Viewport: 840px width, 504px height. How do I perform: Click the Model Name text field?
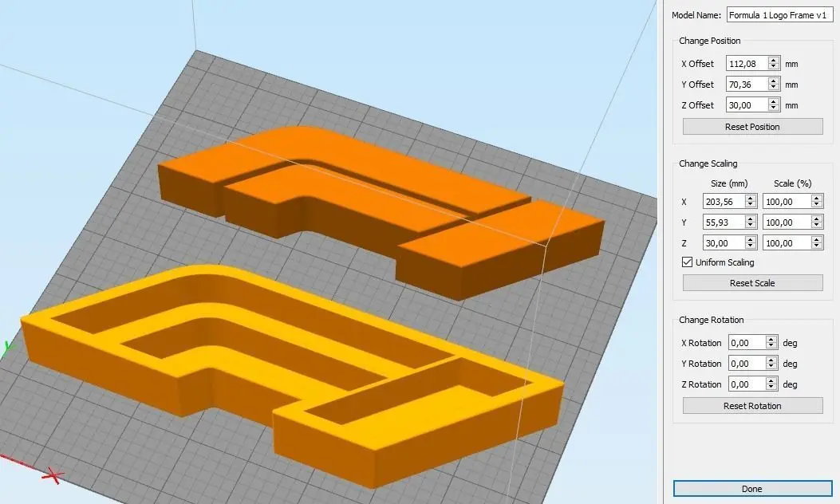point(779,15)
